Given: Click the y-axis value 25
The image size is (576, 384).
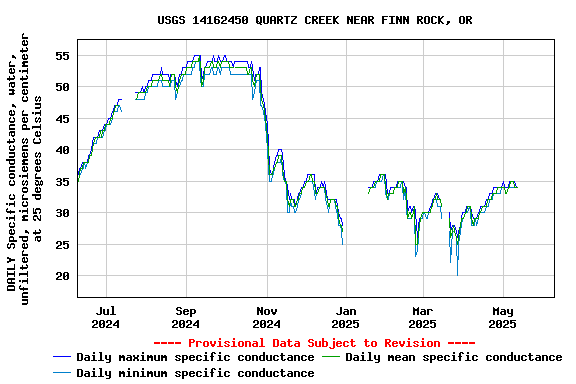Looking at the screenshot, I should [x=62, y=245].
